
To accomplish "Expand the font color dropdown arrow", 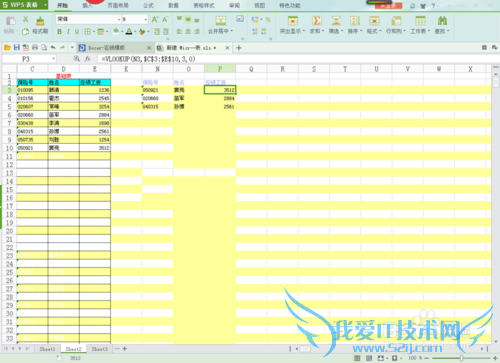I will (135, 32).
